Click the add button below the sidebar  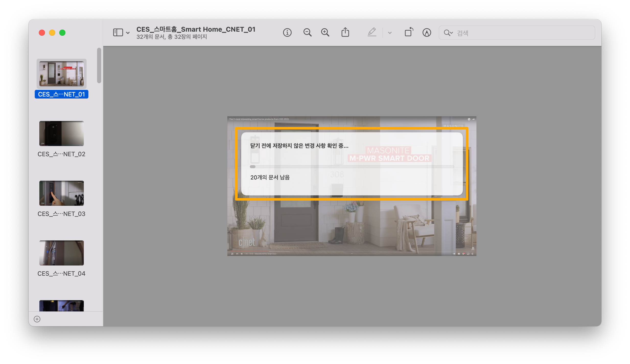pyautogui.click(x=37, y=319)
